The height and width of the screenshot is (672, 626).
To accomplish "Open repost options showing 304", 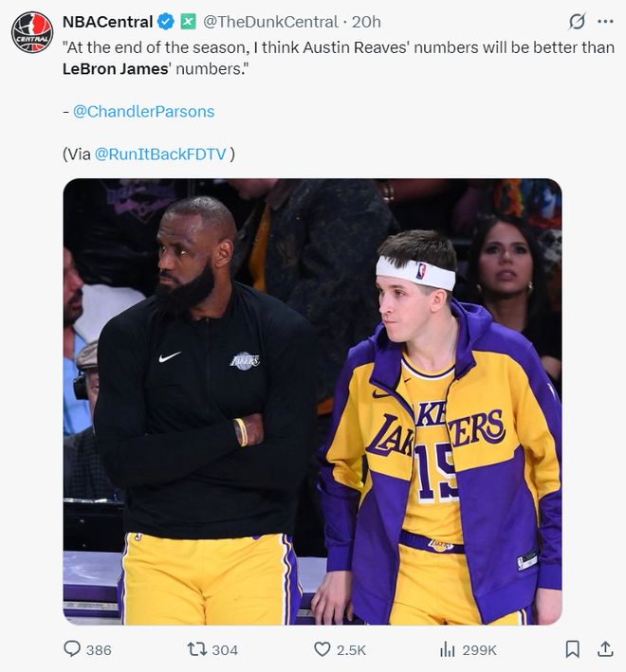I will tap(212, 649).
